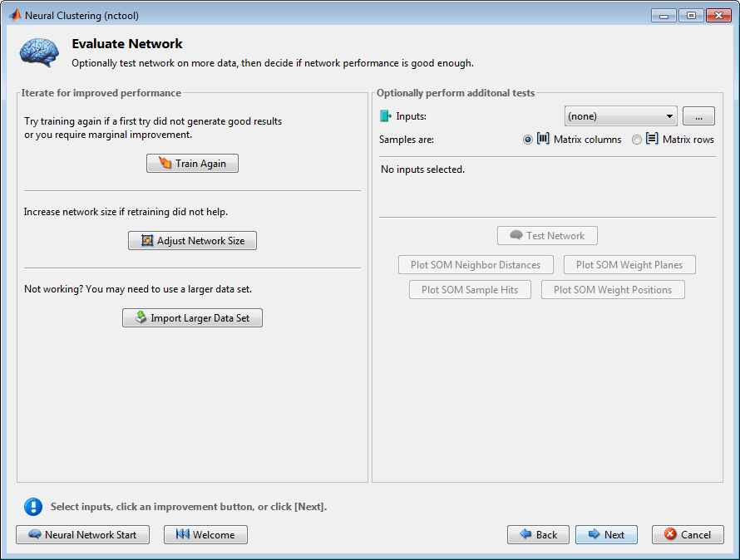Close the Neural Clustering window
This screenshot has height=560, width=740.
(x=718, y=16)
